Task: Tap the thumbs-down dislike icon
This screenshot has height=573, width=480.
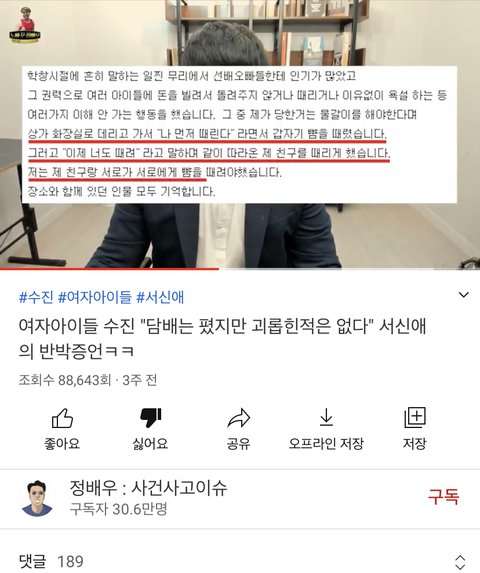Action: pos(151,418)
